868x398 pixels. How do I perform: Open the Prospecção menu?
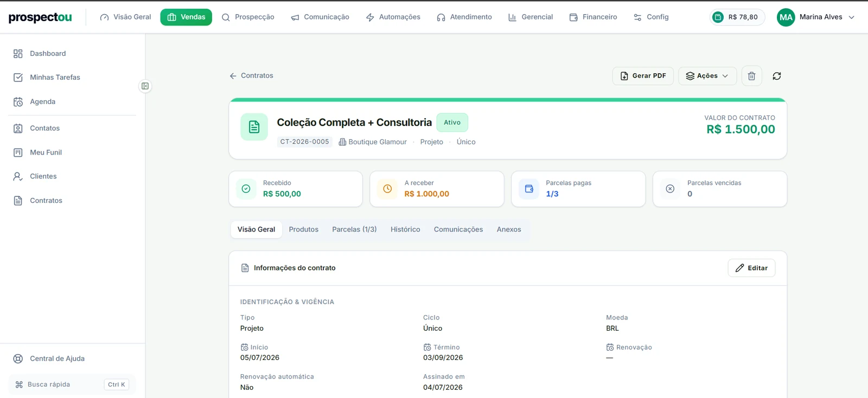point(248,17)
